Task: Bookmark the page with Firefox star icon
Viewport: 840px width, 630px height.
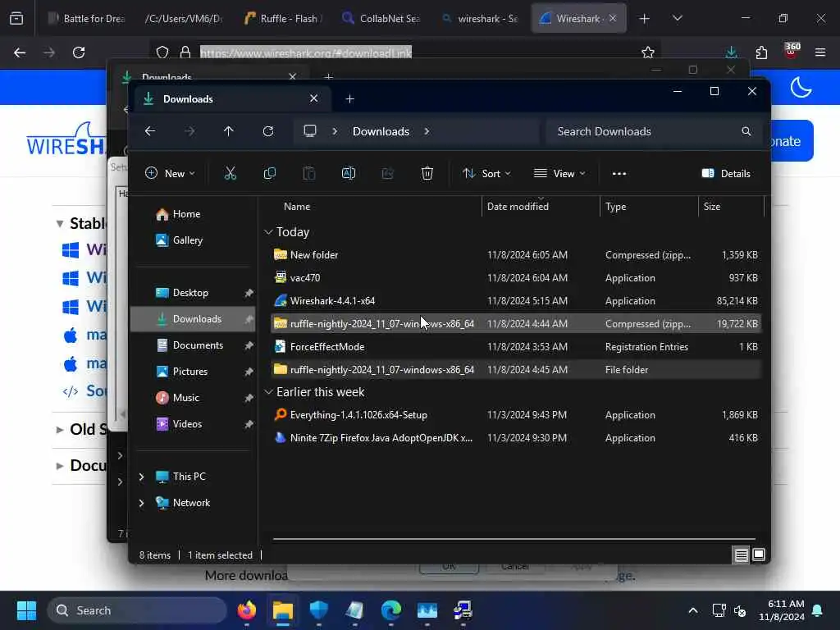Action: tap(648, 52)
